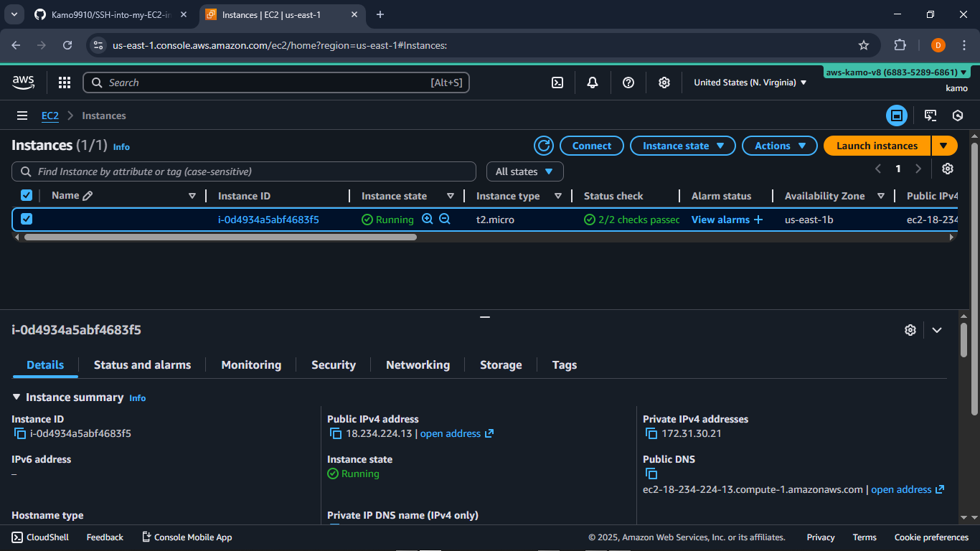Expand the Actions dropdown
This screenshot has width=980, height=551.
point(779,146)
